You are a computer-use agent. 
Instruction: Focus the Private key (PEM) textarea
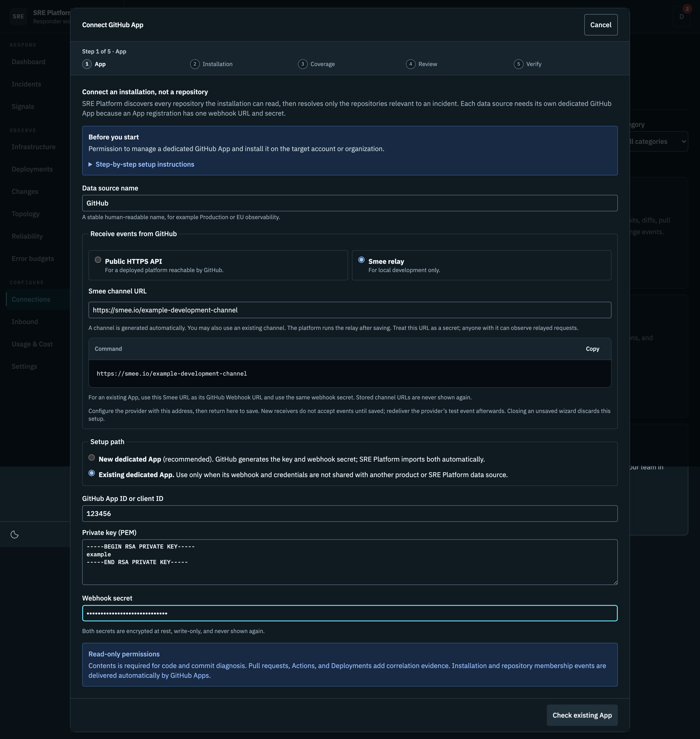[350, 562]
